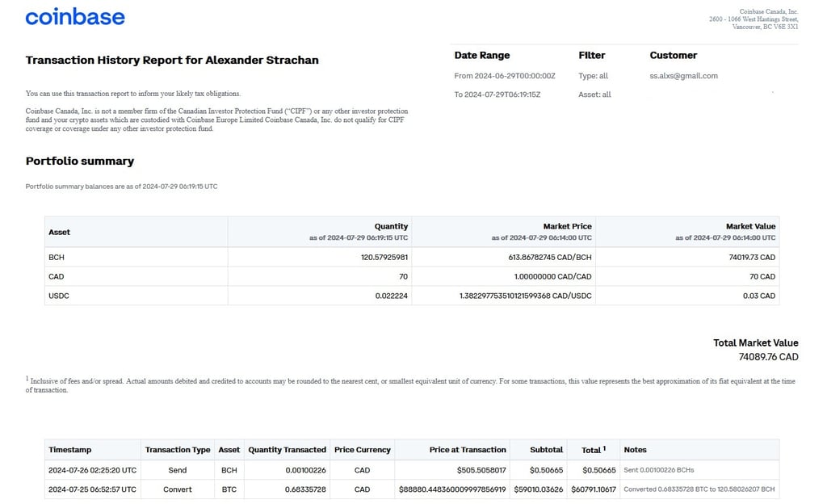Select the BCH market value 74019.73 CAD
Viewport: 827px width, 504px height.
click(x=752, y=258)
